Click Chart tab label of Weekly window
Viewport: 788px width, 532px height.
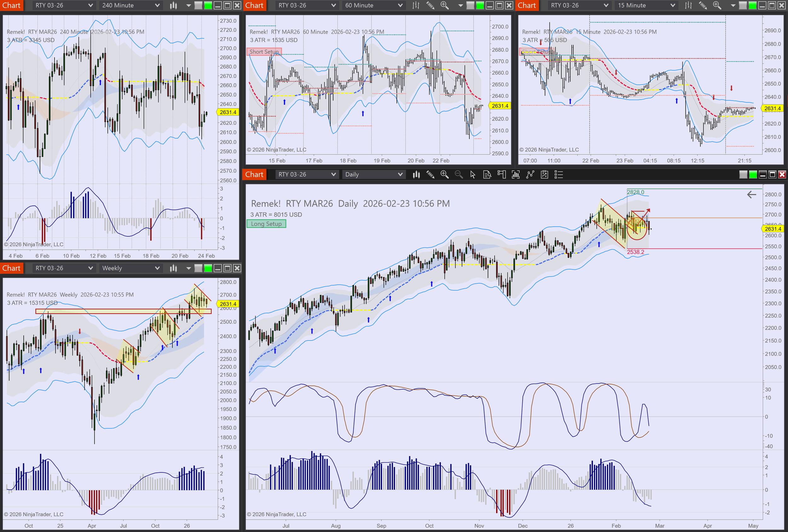(12, 268)
